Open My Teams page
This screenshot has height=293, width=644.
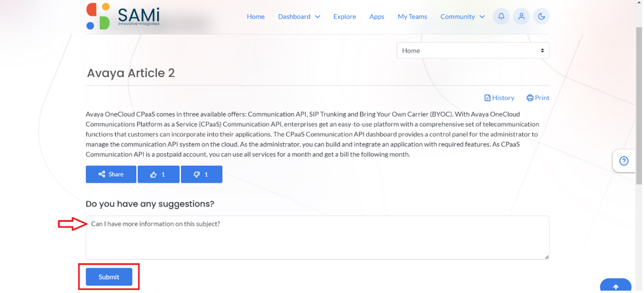(x=412, y=17)
